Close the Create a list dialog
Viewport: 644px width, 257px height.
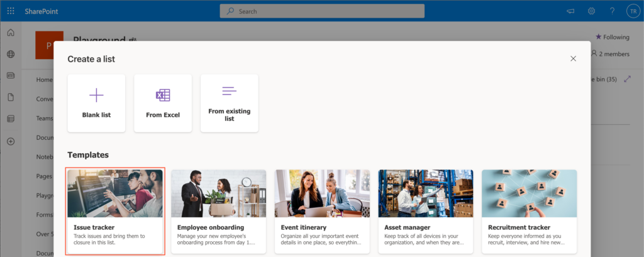point(574,59)
